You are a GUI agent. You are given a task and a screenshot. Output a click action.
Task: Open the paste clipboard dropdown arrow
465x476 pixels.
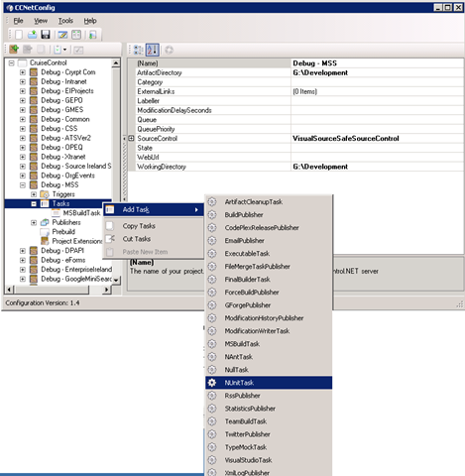click(64, 50)
